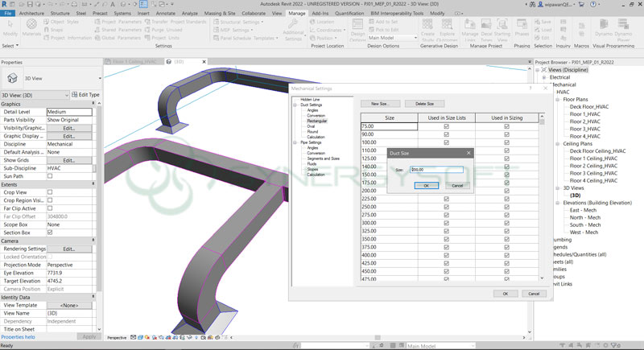The image size is (644, 350).
Task: Click the Delete Size button
Action: click(423, 104)
